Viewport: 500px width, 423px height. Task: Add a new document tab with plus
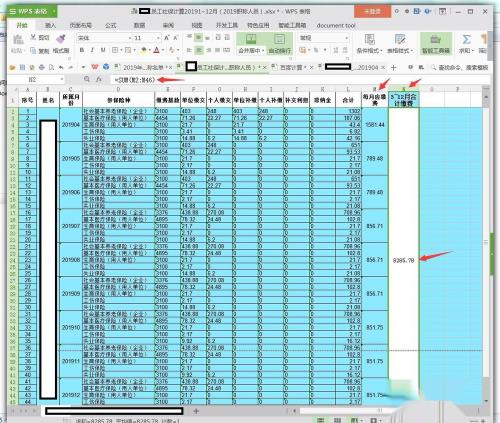pyautogui.click(x=393, y=68)
